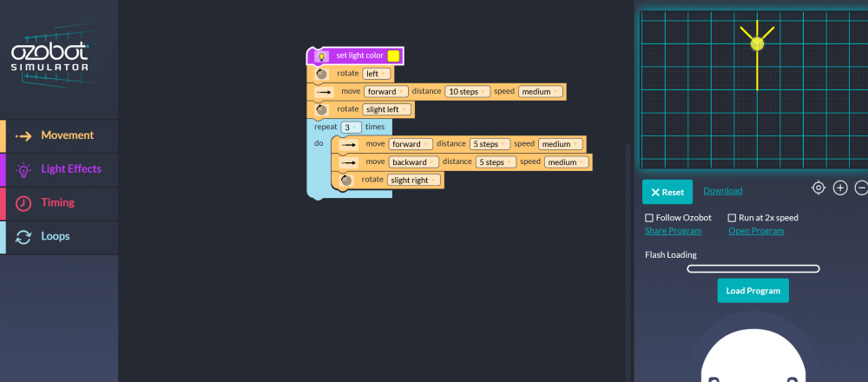Open the 'slight left' rotate dropdown
Image resolution: width=868 pixels, height=382 pixels.
(387, 109)
